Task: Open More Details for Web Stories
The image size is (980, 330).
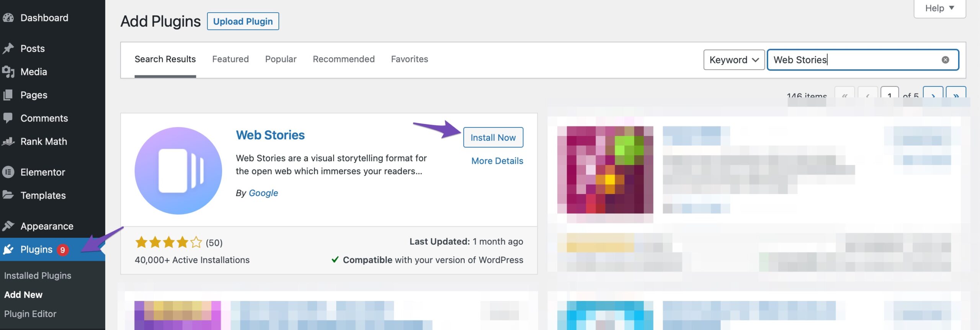Action: 497,161
